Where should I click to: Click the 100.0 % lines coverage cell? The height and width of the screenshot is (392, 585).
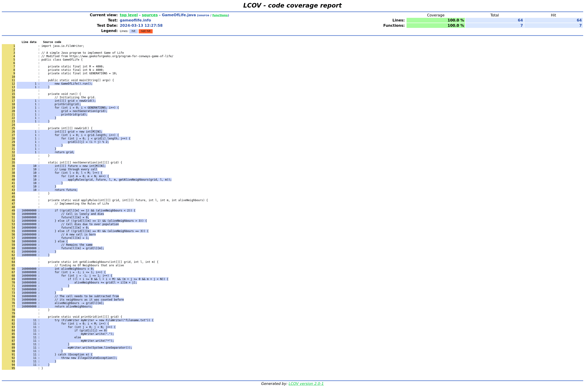436,20
